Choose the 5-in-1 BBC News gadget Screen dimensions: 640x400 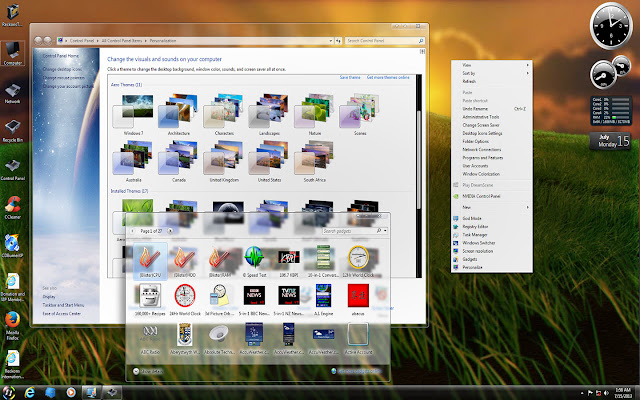pyautogui.click(x=254, y=300)
